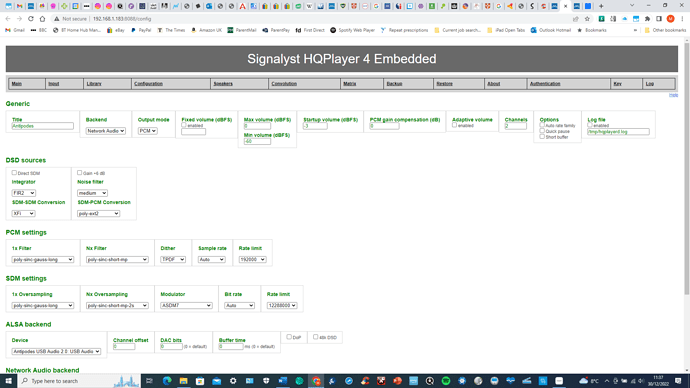Open the Chrome profile avatar
The height and width of the screenshot is (388, 690).
point(670,19)
